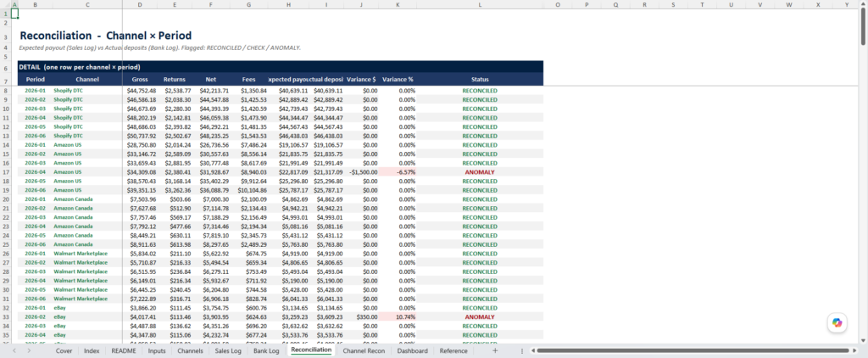Click fees cell $10,104.86
Viewport: 868px width, 358px height.
[248, 190]
